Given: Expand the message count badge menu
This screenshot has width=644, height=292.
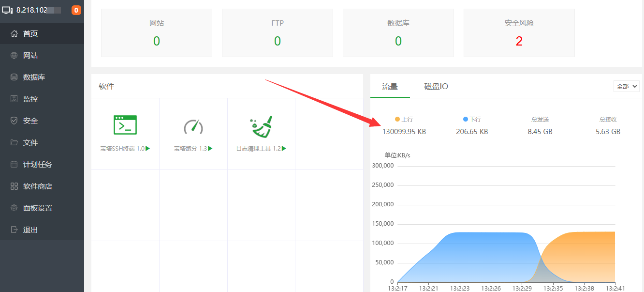Looking at the screenshot, I should point(76,9).
